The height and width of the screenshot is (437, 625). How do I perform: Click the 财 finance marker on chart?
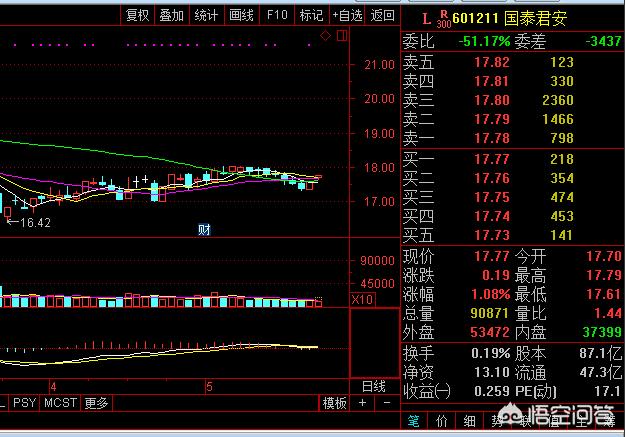pyautogui.click(x=203, y=229)
